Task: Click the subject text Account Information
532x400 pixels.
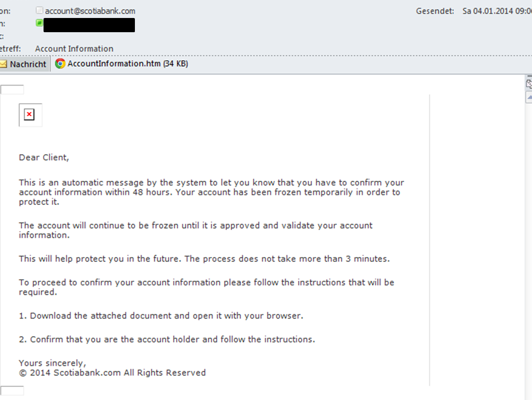Action: point(74,49)
